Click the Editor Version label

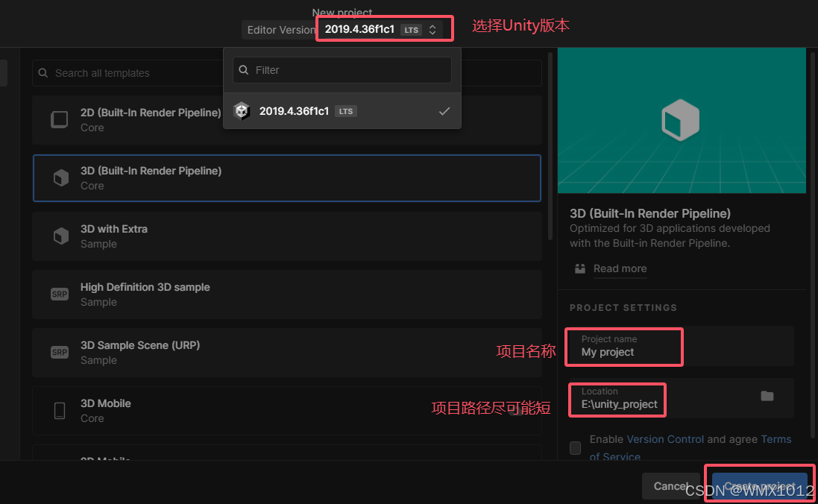pyautogui.click(x=281, y=30)
